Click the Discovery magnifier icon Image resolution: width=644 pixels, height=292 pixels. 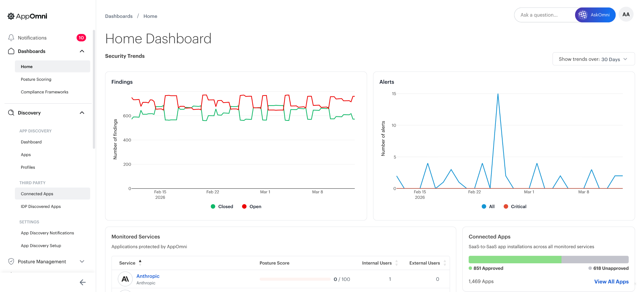pyautogui.click(x=11, y=113)
